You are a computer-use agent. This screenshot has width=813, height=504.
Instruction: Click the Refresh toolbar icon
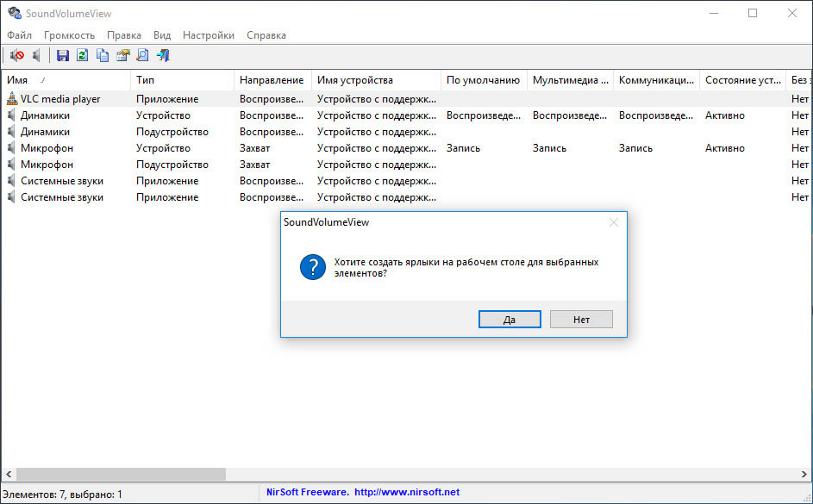coord(82,55)
